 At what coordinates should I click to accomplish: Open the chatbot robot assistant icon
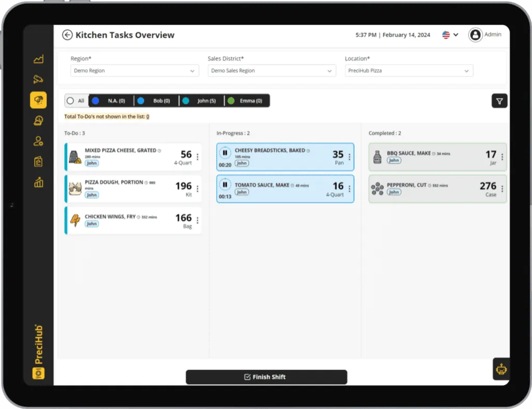[501, 369]
